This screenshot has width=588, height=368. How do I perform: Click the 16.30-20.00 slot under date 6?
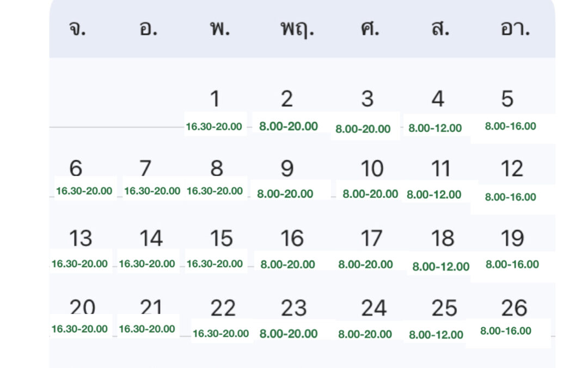pyautogui.click(x=84, y=191)
